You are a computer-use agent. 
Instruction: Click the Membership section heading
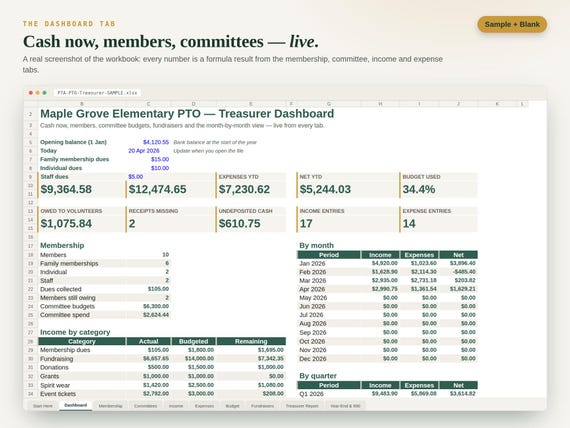pyautogui.click(x=62, y=245)
